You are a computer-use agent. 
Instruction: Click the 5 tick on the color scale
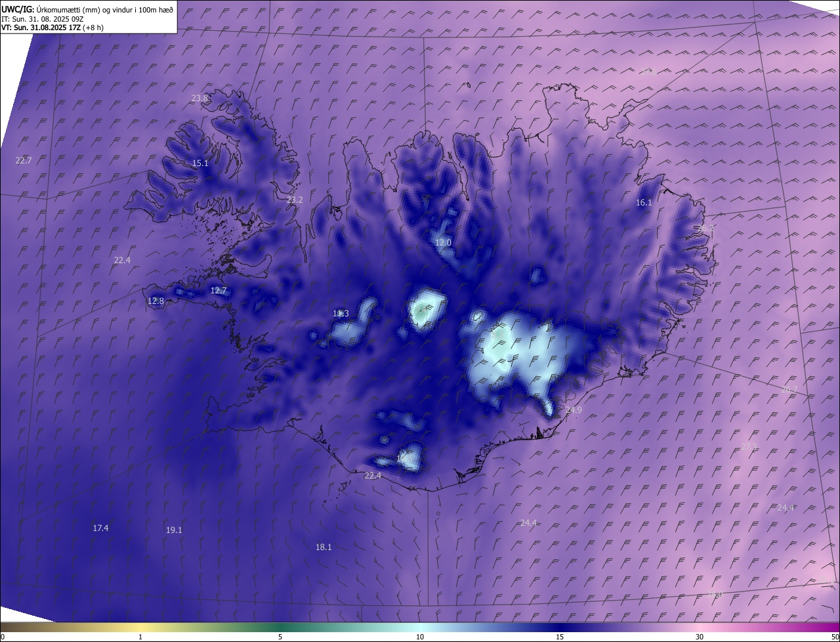280,637
